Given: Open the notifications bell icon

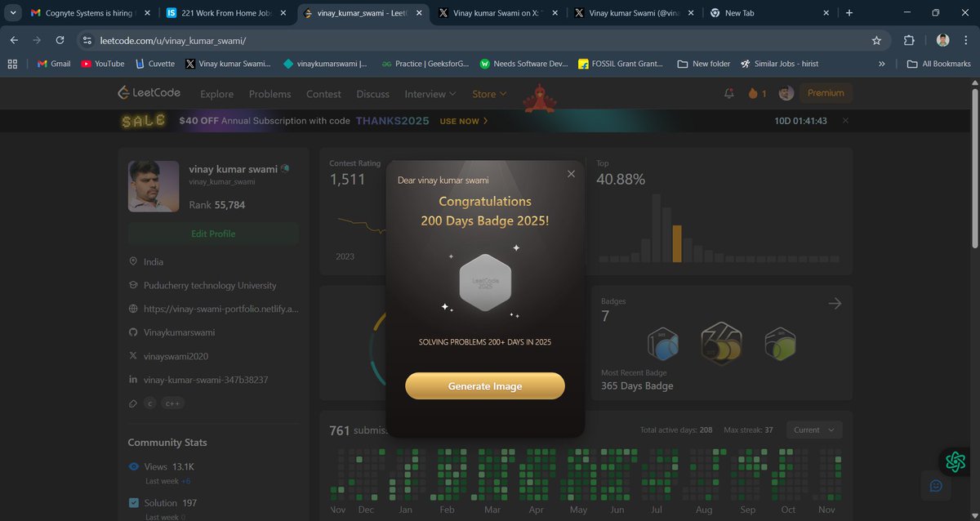Looking at the screenshot, I should [x=728, y=93].
